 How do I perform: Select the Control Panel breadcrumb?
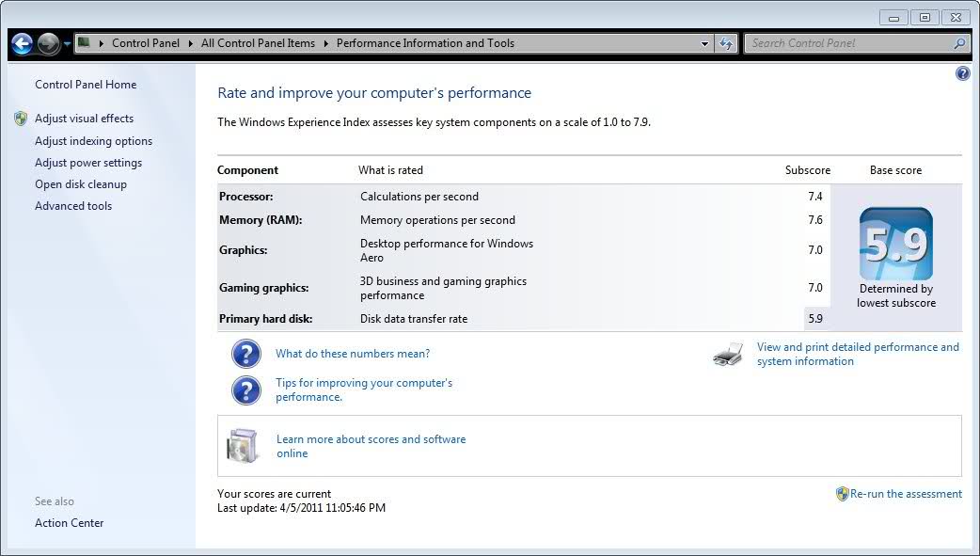(146, 43)
